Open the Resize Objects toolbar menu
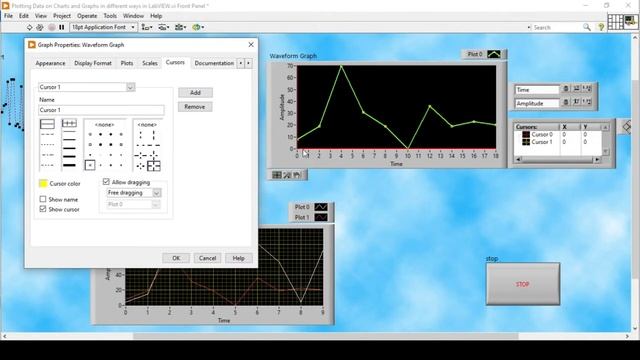The height and width of the screenshot is (360, 640). point(180,27)
